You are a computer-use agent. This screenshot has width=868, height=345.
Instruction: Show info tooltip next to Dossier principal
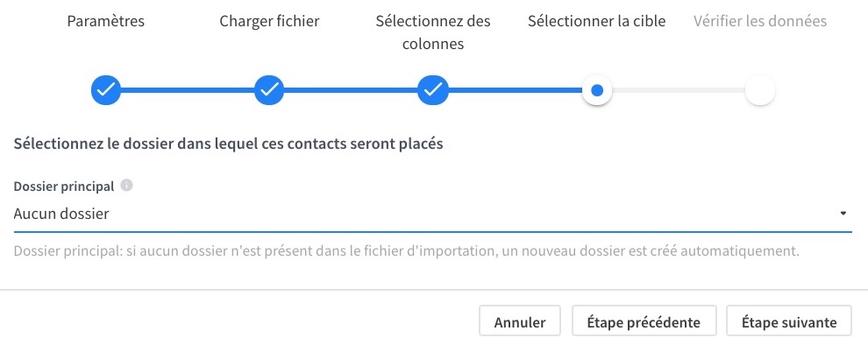pyautogui.click(x=127, y=186)
